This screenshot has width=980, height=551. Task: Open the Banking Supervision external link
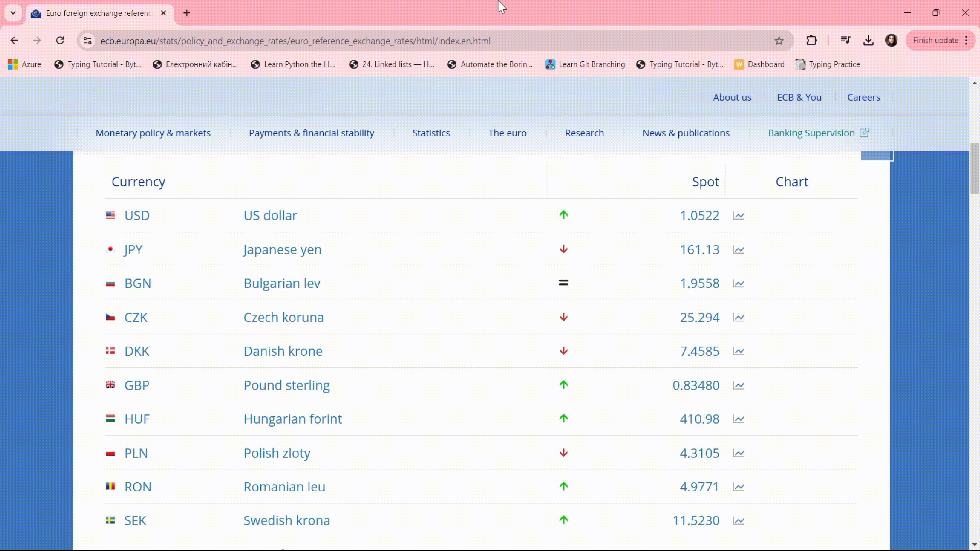(818, 133)
